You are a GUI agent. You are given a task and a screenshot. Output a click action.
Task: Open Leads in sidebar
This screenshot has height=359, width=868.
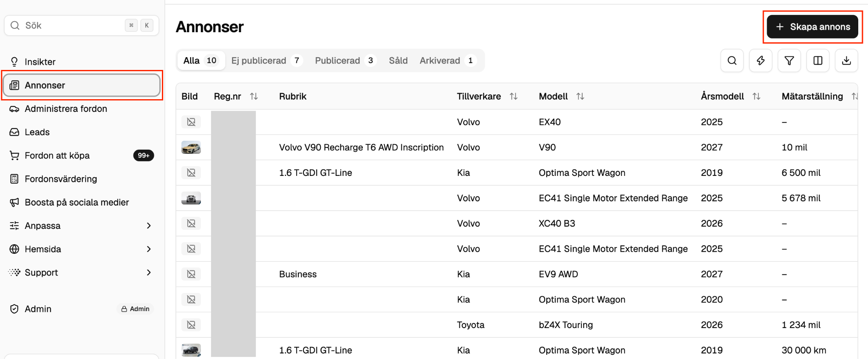tap(81, 132)
